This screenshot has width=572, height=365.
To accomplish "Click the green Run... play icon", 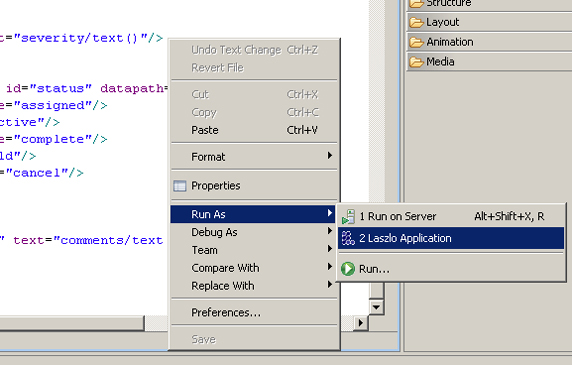I will pyautogui.click(x=348, y=269).
